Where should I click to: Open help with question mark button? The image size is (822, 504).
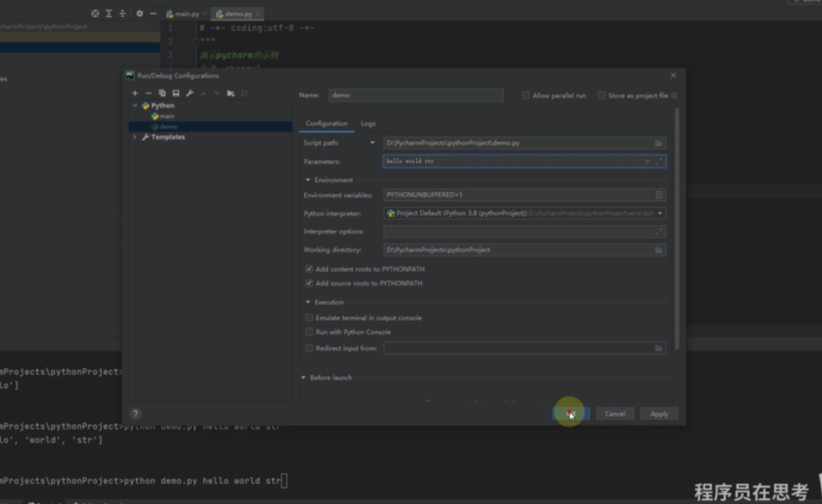pyautogui.click(x=136, y=414)
